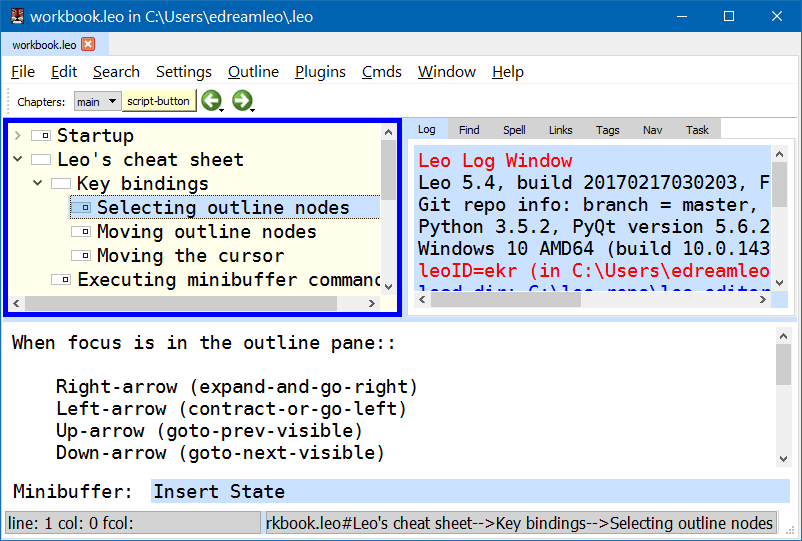The width and height of the screenshot is (802, 541).
Task: Select Leo's cheat sheet outline node
Action: click(150, 160)
